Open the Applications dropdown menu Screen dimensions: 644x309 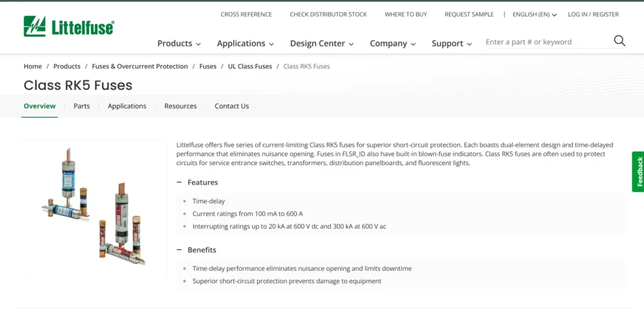[245, 43]
